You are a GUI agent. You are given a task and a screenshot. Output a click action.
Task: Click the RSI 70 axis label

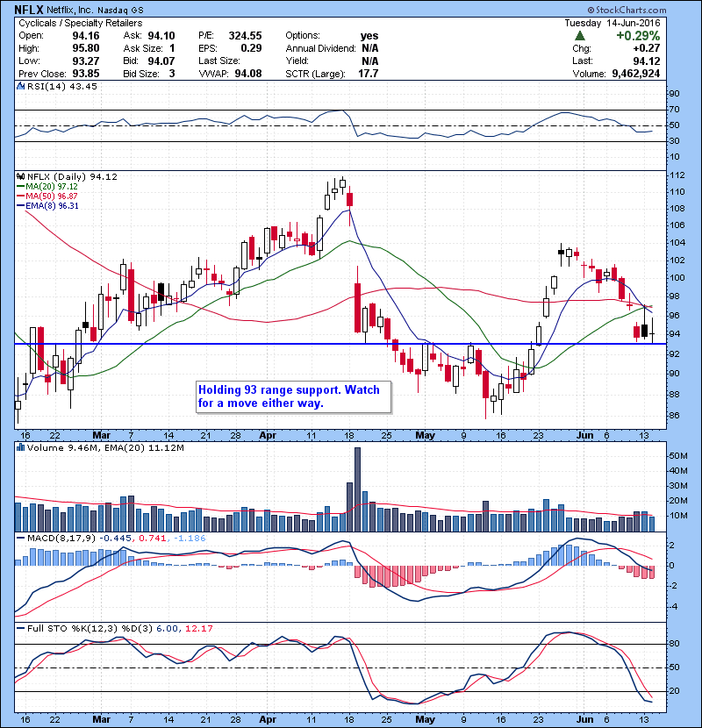point(675,110)
